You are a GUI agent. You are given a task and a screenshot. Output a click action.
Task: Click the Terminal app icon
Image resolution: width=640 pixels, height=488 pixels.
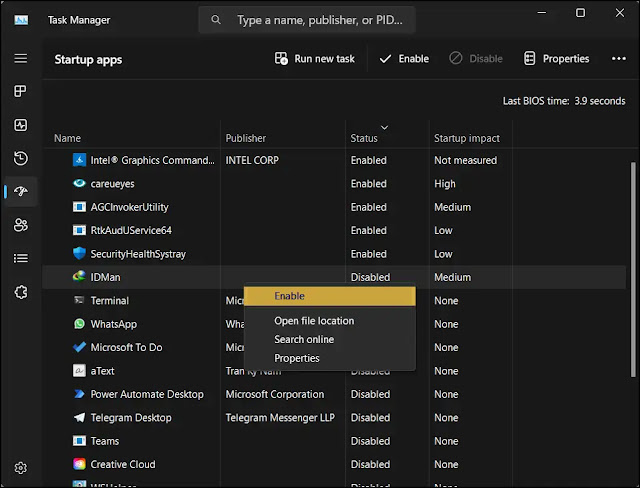point(79,300)
